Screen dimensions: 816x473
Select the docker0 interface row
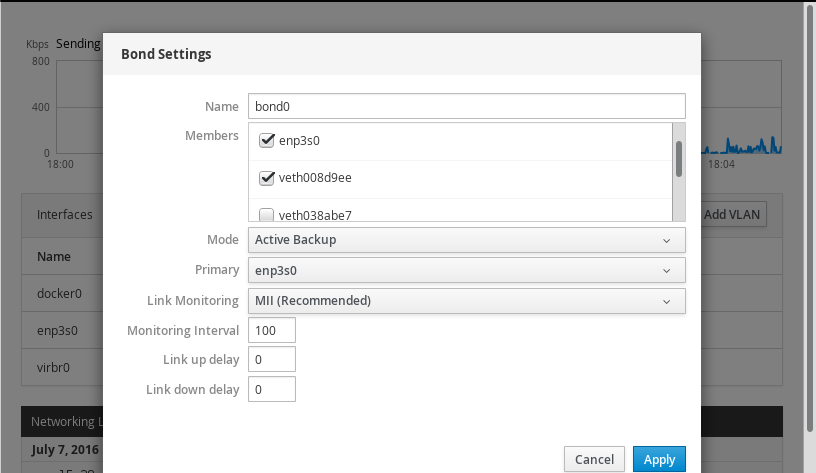(x=60, y=294)
